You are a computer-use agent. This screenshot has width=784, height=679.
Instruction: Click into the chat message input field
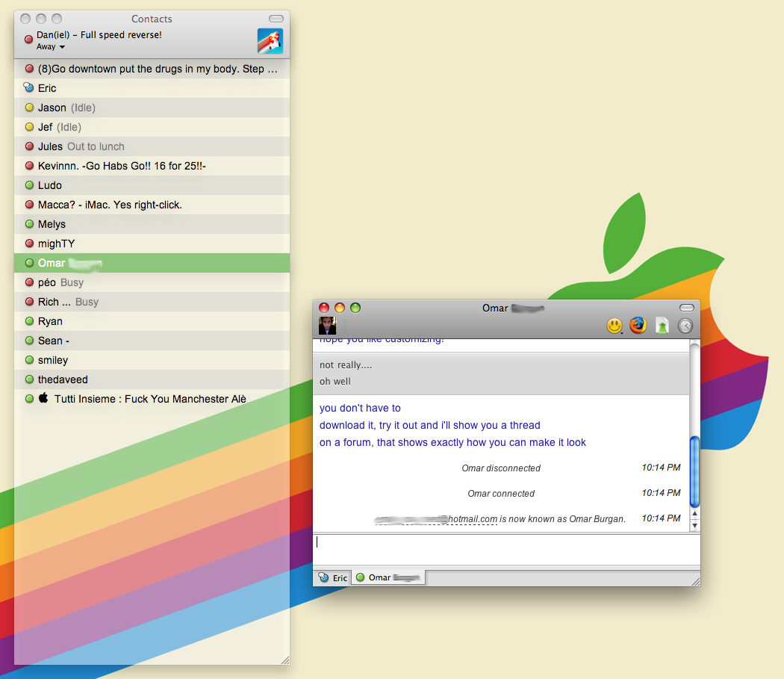pyautogui.click(x=506, y=550)
